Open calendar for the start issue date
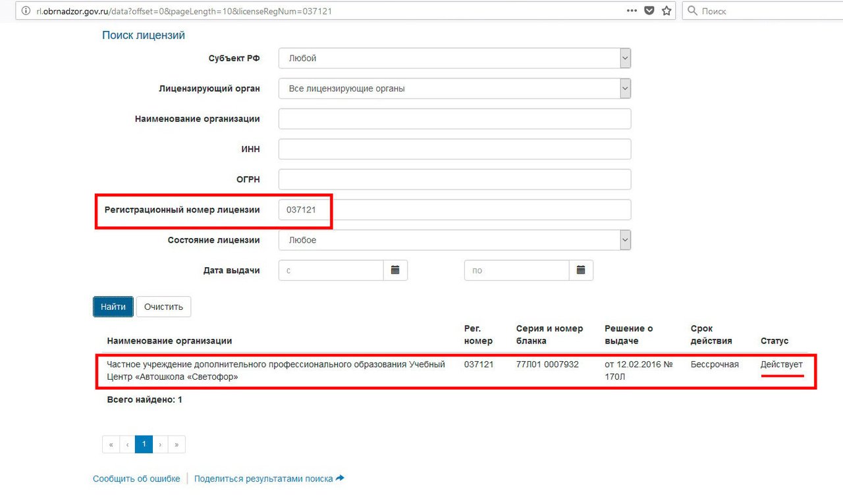Viewport: 843px width, 504px height. pos(395,270)
